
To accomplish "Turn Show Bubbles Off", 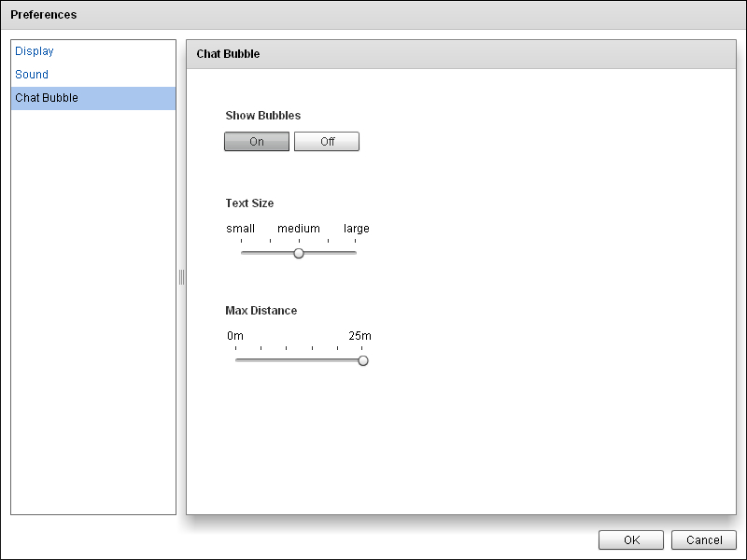I will 327,142.
